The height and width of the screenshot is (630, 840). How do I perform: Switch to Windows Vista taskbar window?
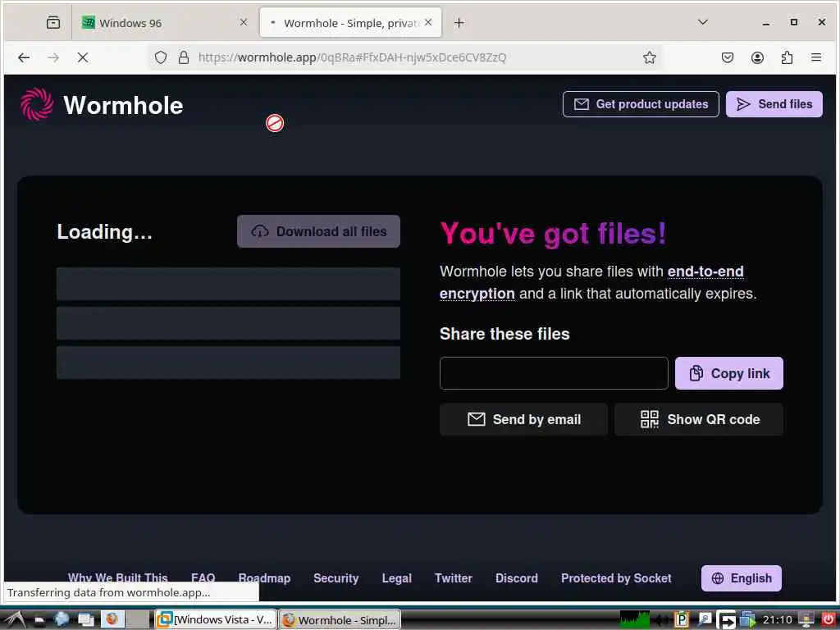[x=216, y=620]
